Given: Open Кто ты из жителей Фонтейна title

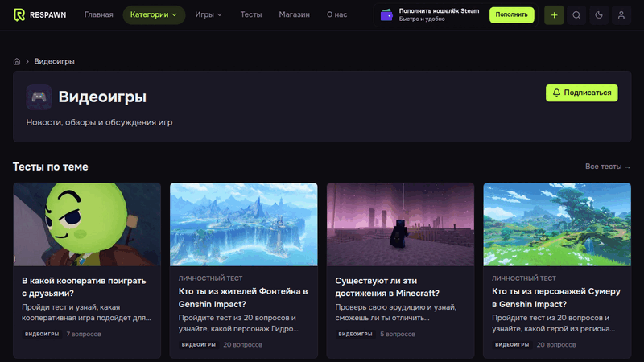Looking at the screenshot, I should (243, 298).
